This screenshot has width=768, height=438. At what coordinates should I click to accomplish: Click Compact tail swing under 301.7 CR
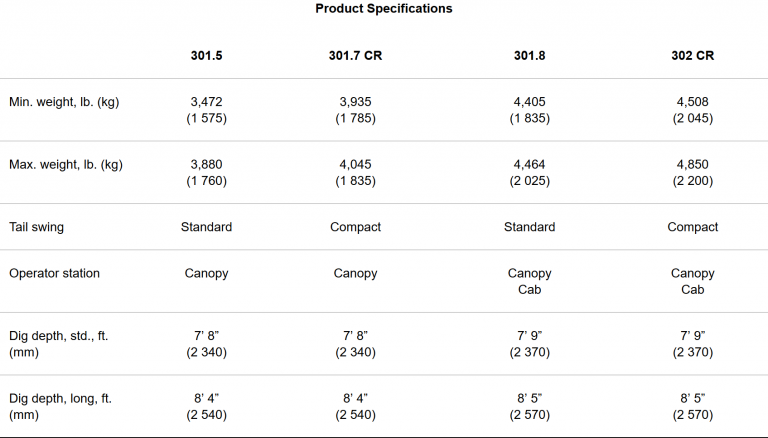tap(355, 227)
